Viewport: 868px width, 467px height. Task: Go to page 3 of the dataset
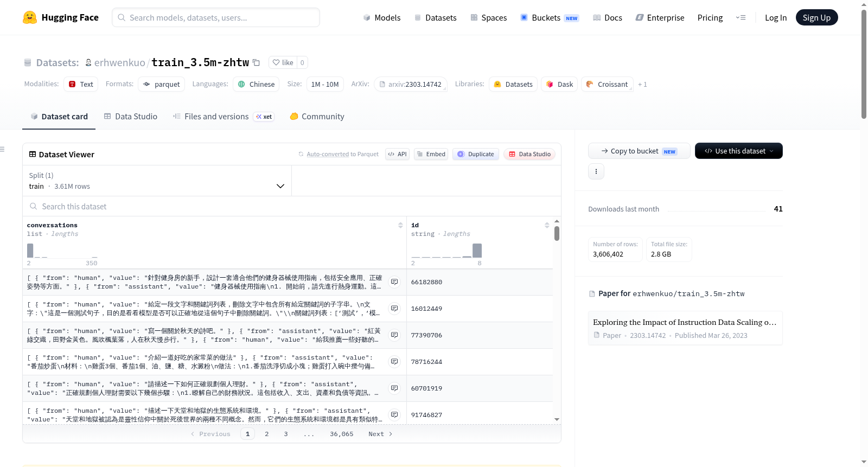(286, 434)
